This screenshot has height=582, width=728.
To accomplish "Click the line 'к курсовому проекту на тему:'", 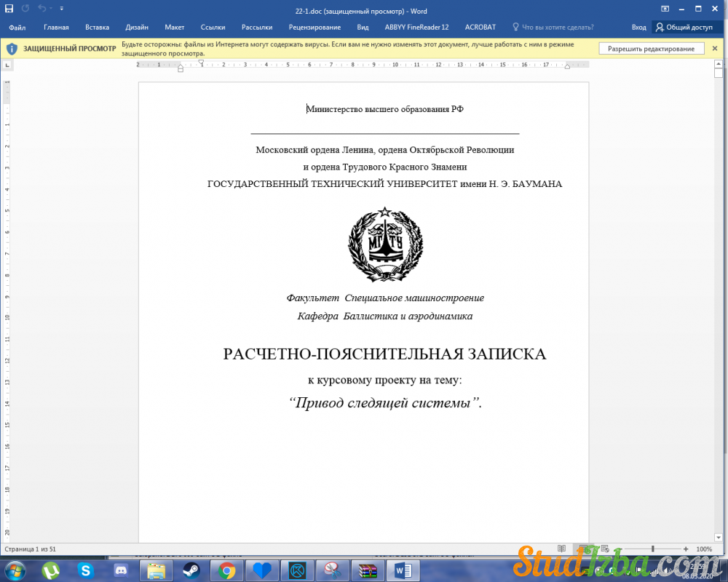I will (x=385, y=380).
